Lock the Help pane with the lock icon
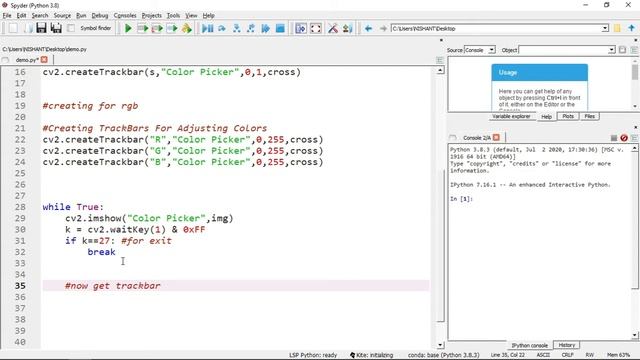This screenshot has height=360, width=640. click(x=622, y=50)
